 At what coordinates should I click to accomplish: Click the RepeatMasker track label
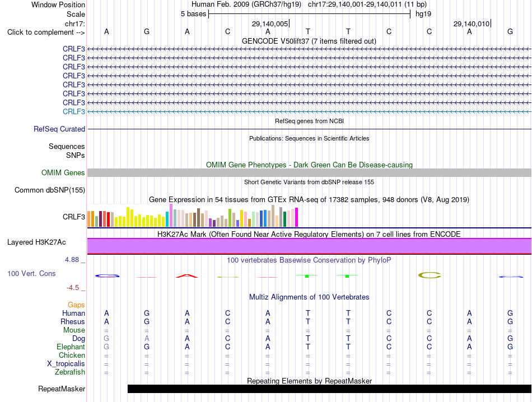click(x=62, y=389)
